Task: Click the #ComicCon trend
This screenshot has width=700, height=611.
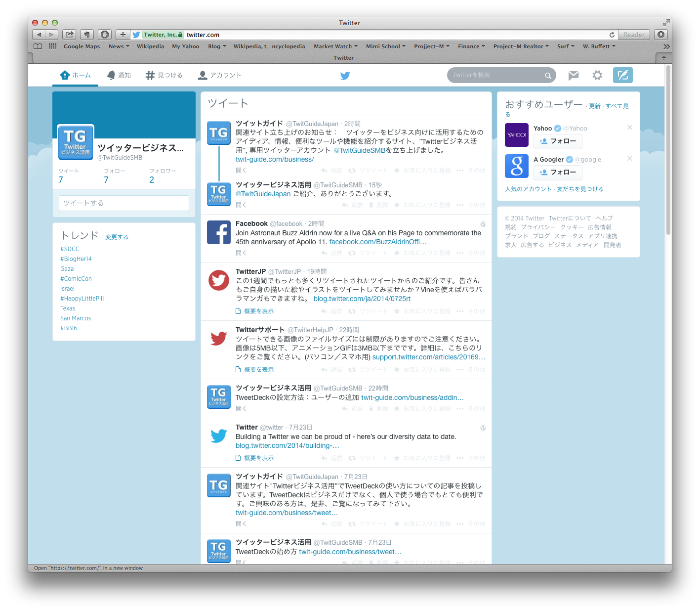Action: pyautogui.click(x=76, y=279)
